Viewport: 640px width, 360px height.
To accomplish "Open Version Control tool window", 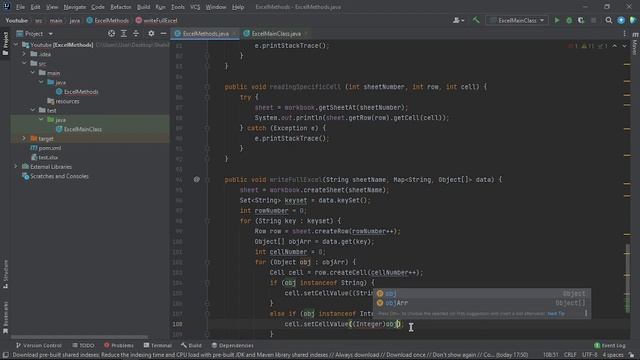I will pyautogui.click(x=38, y=345).
